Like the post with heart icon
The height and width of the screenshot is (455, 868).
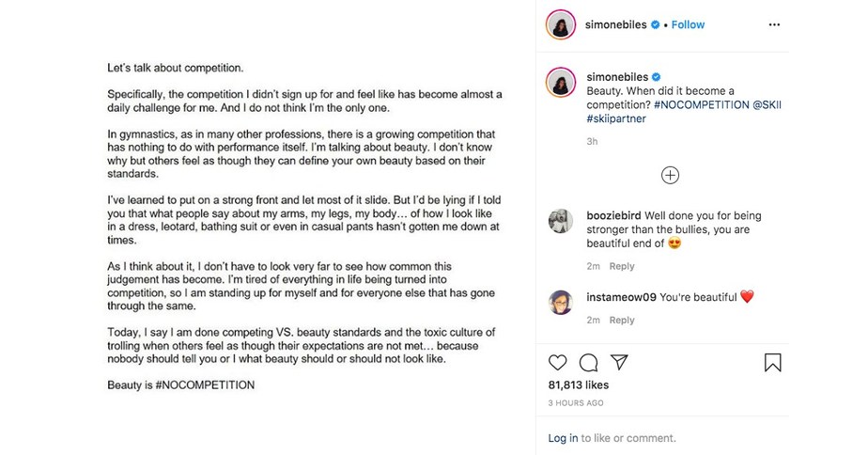[x=558, y=362]
